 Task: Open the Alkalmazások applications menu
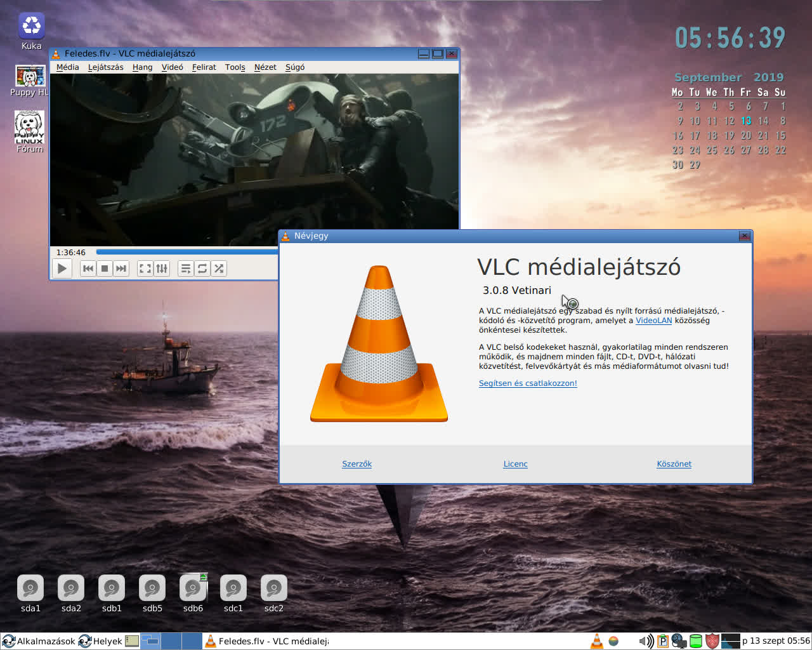pyautogui.click(x=39, y=641)
